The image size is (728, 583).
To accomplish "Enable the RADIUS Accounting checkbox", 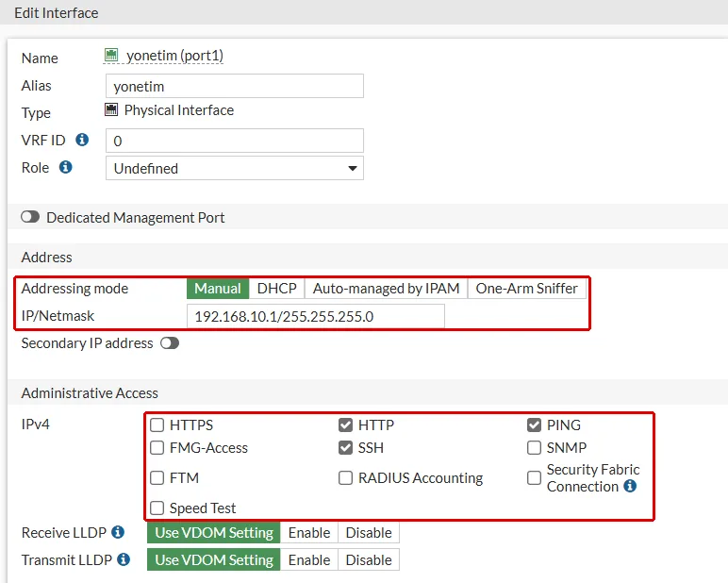I will point(345,477).
